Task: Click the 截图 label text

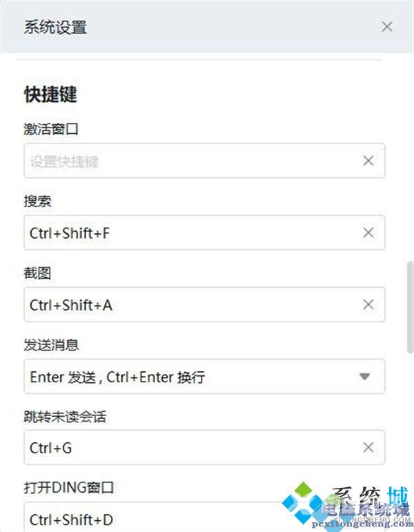Action: [x=38, y=273]
